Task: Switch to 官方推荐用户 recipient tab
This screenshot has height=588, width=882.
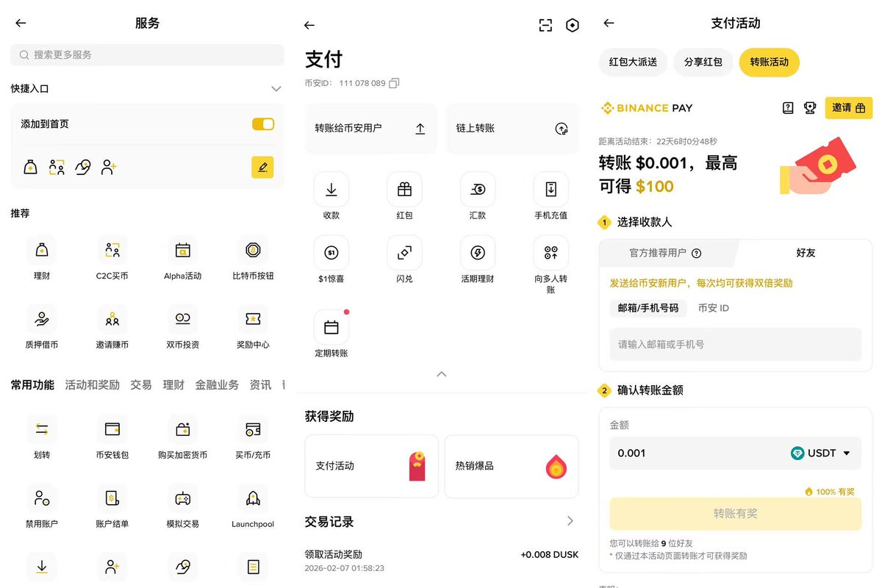Action: (x=665, y=253)
